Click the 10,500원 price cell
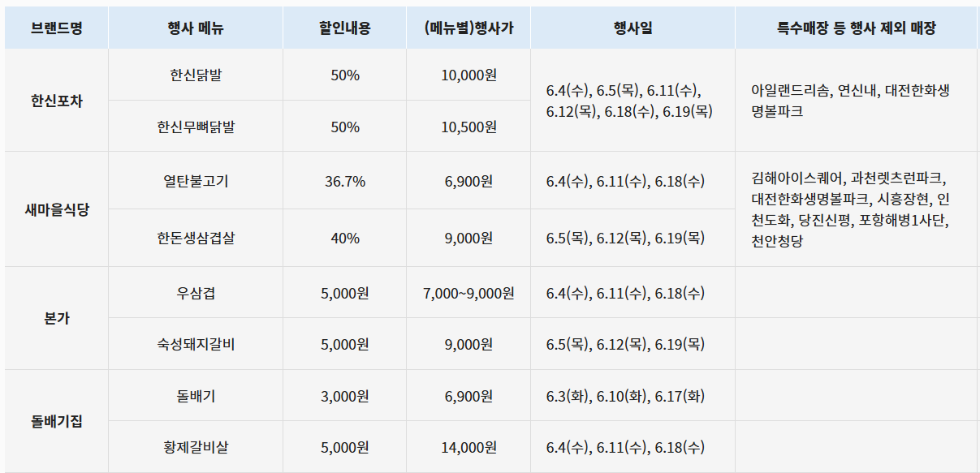Image resolution: width=980 pixels, height=473 pixels. pyautogui.click(x=468, y=127)
